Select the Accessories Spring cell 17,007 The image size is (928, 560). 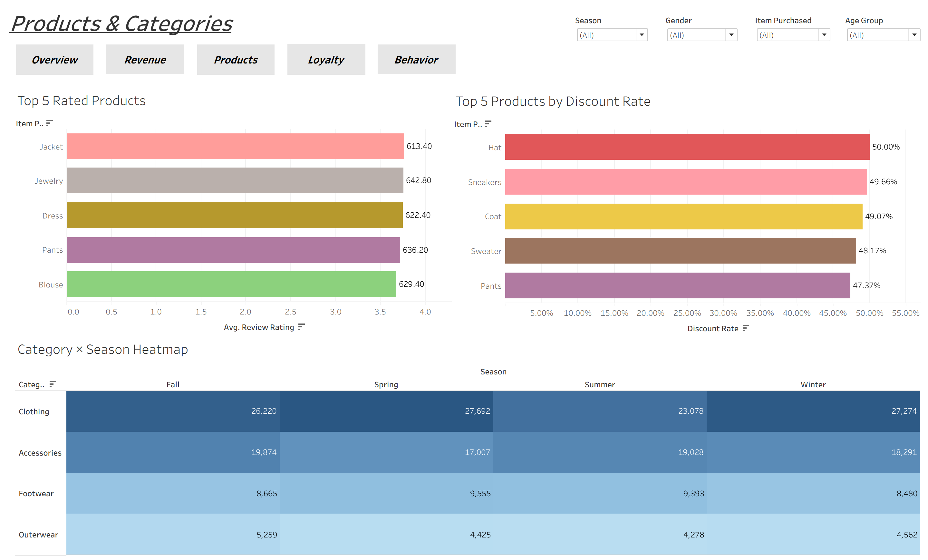click(386, 452)
